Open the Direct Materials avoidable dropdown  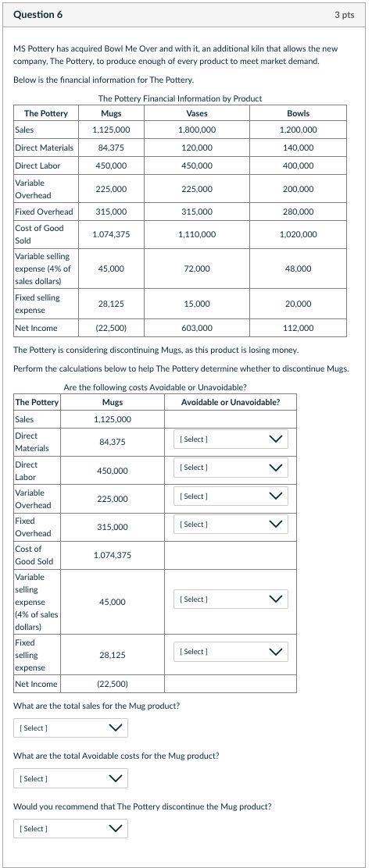pyautogui.click(x=231, y=439)
